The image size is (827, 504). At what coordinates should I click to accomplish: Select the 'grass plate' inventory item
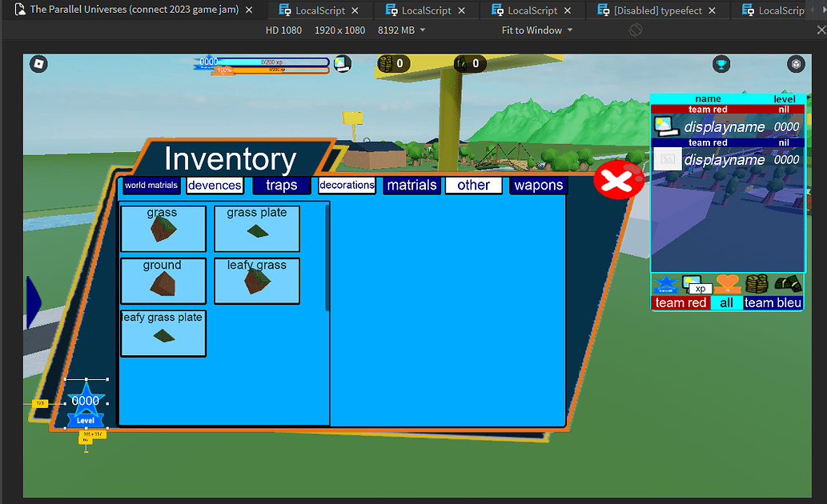click(256, 228)
